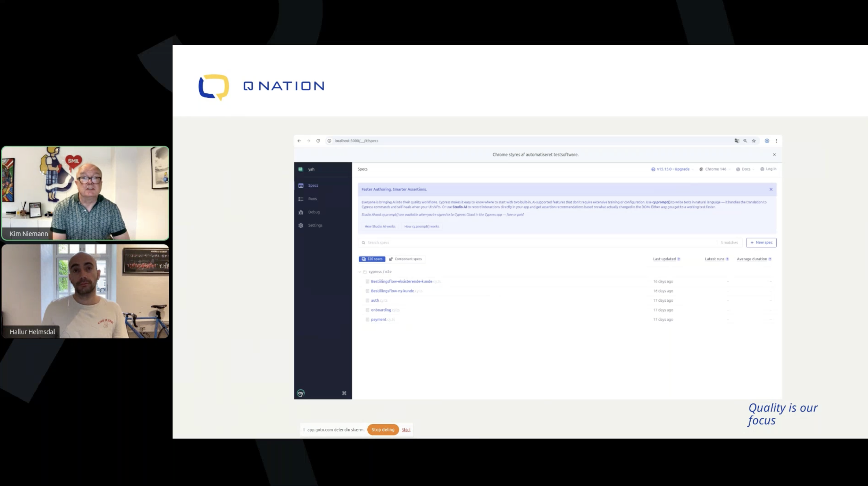The image size is (868, 486).
Task: Click the site info icon in address bar
Action: tap(329, 141)
